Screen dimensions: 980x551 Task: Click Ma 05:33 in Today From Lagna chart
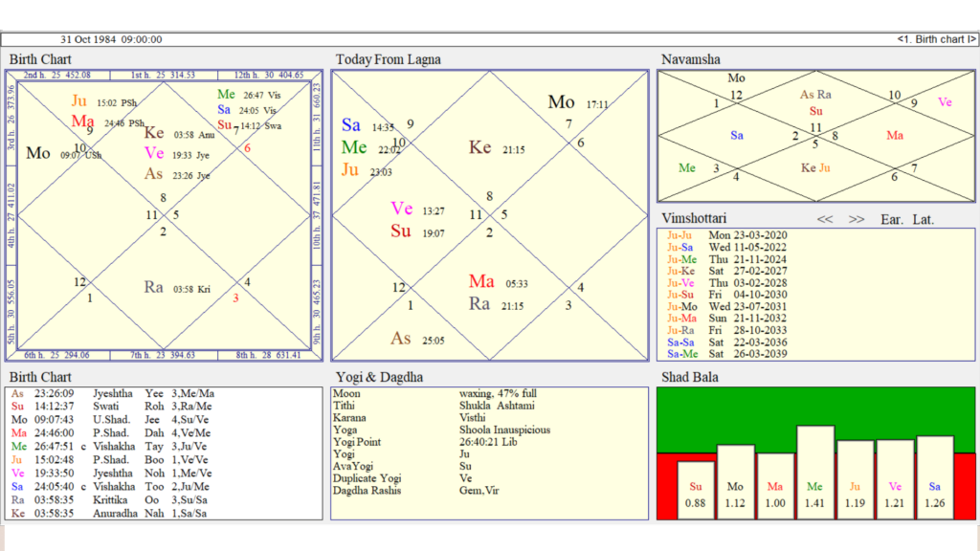498,282
